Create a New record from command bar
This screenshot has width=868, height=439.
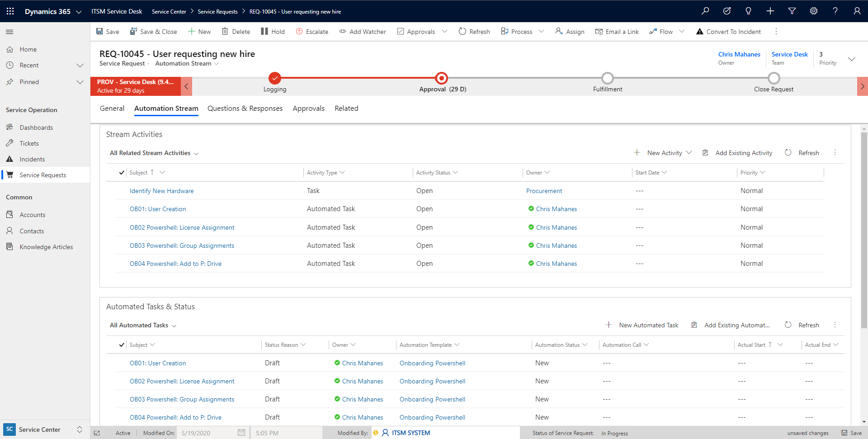pos(199,32)
